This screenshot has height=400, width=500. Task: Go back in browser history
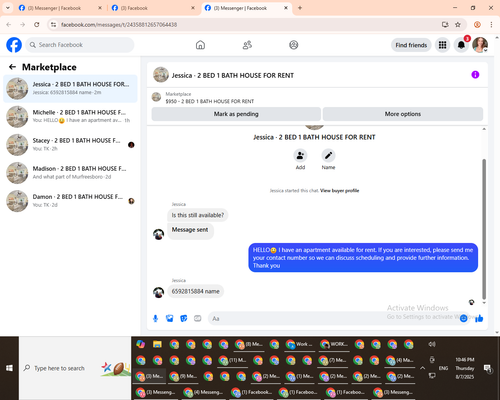9,24
